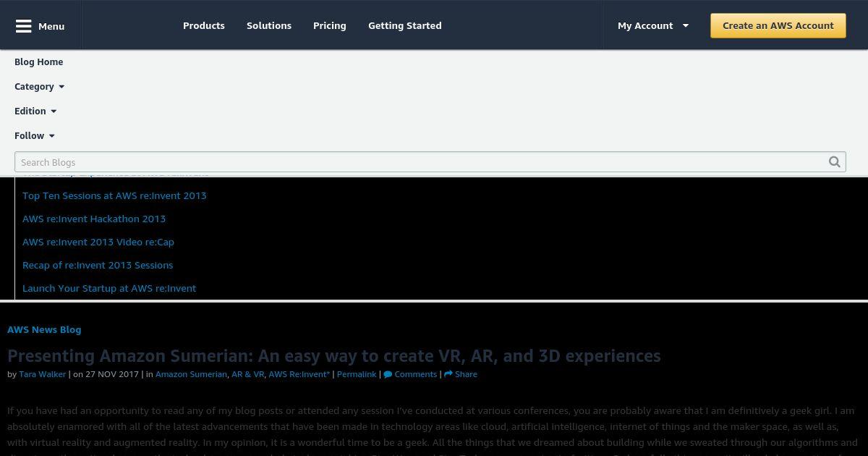This screenshot has height=456, width=868.
Task: Click the AWS News Blog link
Action: 44,329
